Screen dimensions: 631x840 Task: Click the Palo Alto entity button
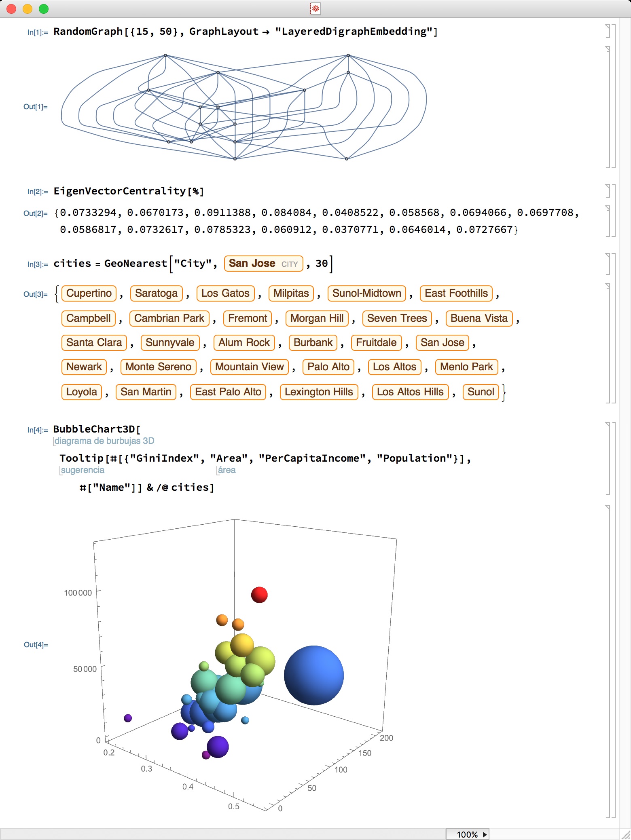point(328,367)
